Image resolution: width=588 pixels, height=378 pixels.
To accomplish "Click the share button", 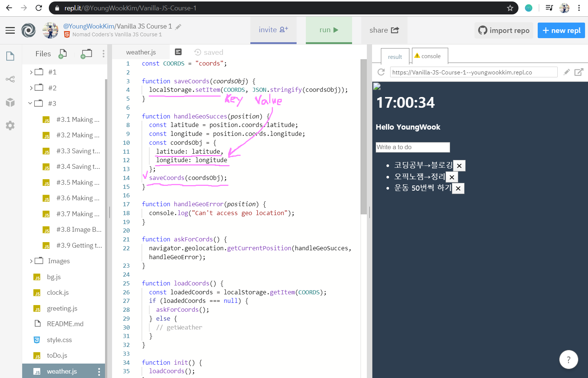I will (384, 30).
